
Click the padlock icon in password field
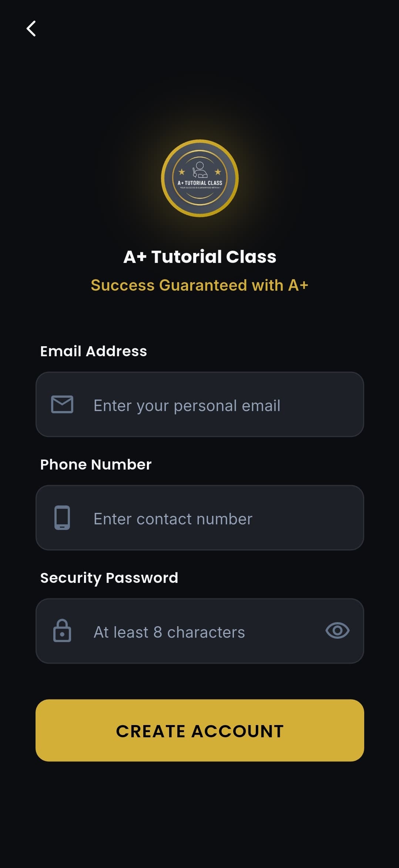coord(62,631)
